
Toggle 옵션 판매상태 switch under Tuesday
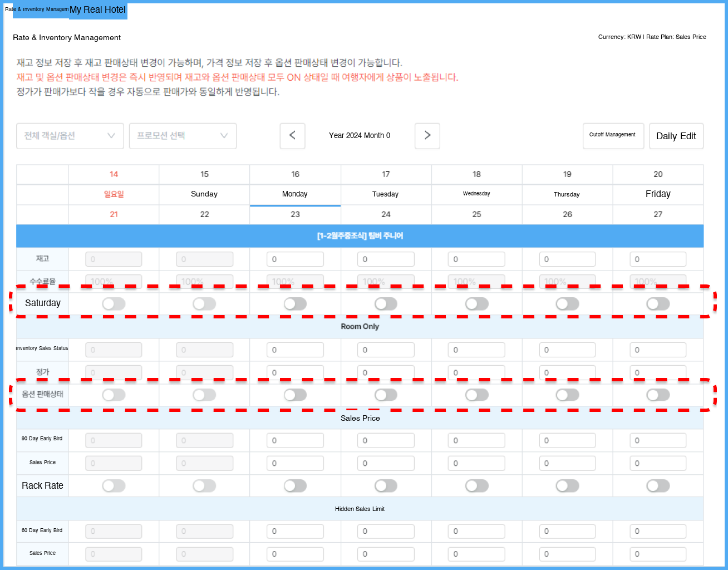pos(386,395)
